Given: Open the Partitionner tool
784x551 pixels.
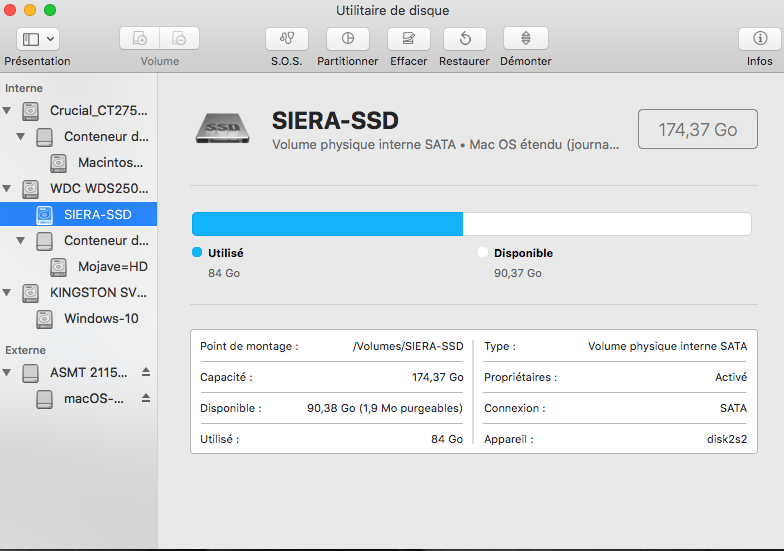Looking at the screenshot, I should [348, 38].
